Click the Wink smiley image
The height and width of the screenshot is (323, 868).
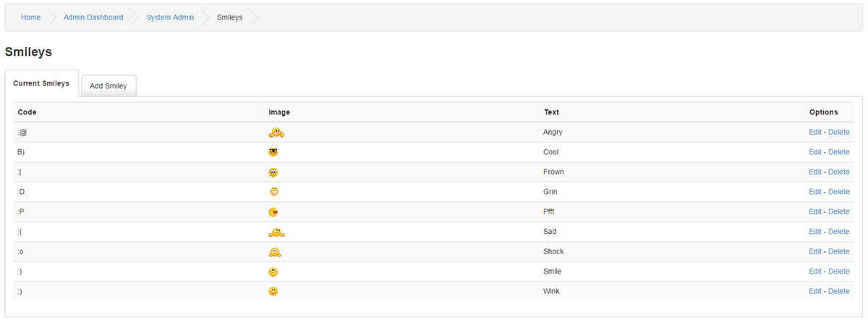273,291
